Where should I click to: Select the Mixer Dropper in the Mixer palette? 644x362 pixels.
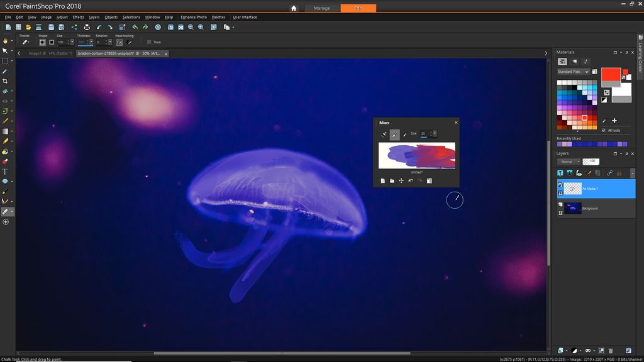[405, 134]
